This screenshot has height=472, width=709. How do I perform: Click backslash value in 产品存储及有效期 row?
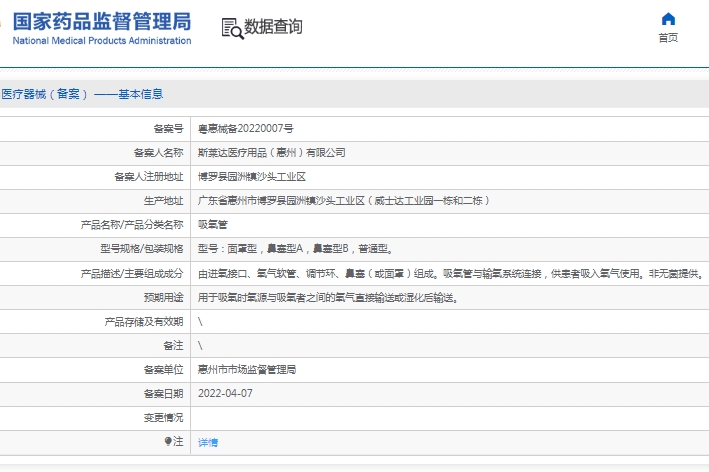point(200,322)
